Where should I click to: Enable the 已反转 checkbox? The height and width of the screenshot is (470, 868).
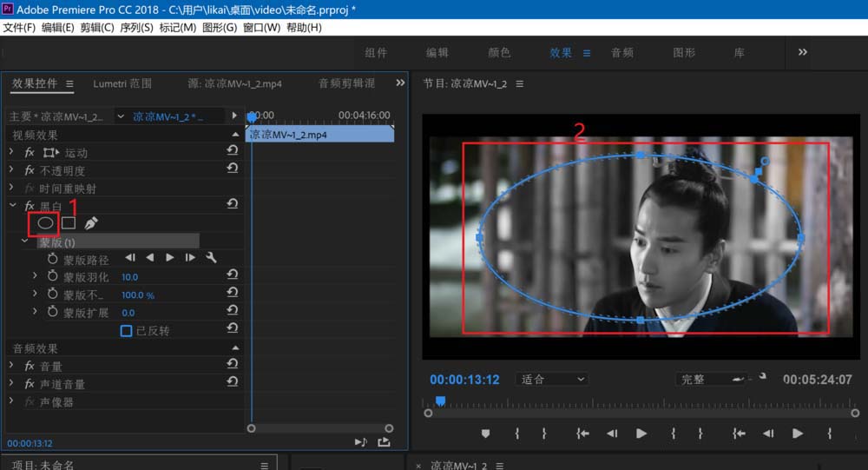coord(126,331)
